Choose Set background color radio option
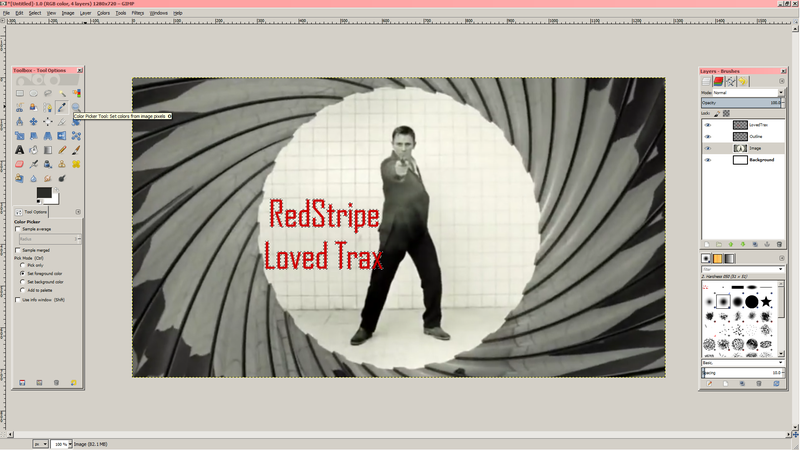 pos(22,282)
